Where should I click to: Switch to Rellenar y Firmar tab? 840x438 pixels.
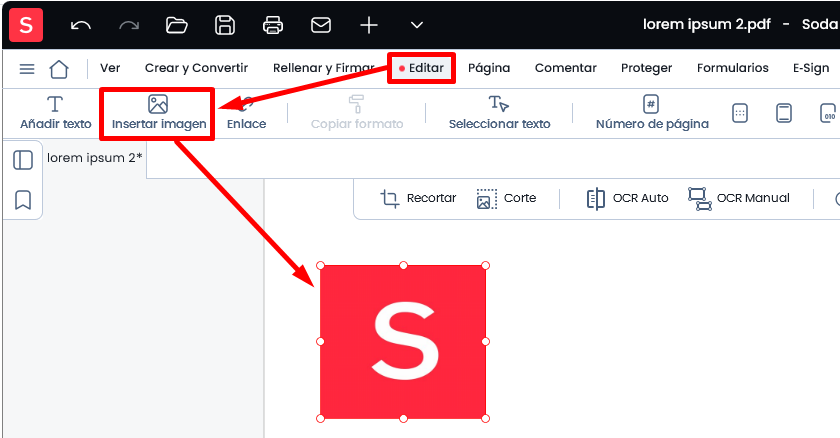(324, 68)
